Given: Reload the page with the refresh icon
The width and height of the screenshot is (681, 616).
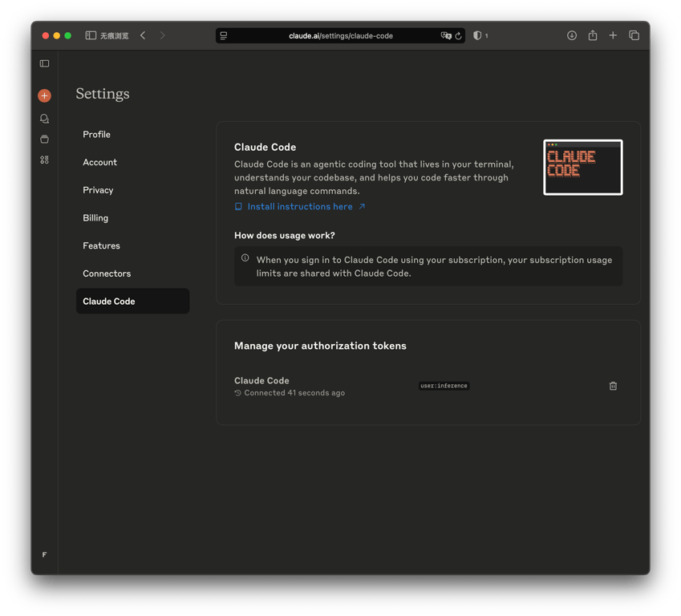Looking at the screenshot, I should tap(458, 36).
